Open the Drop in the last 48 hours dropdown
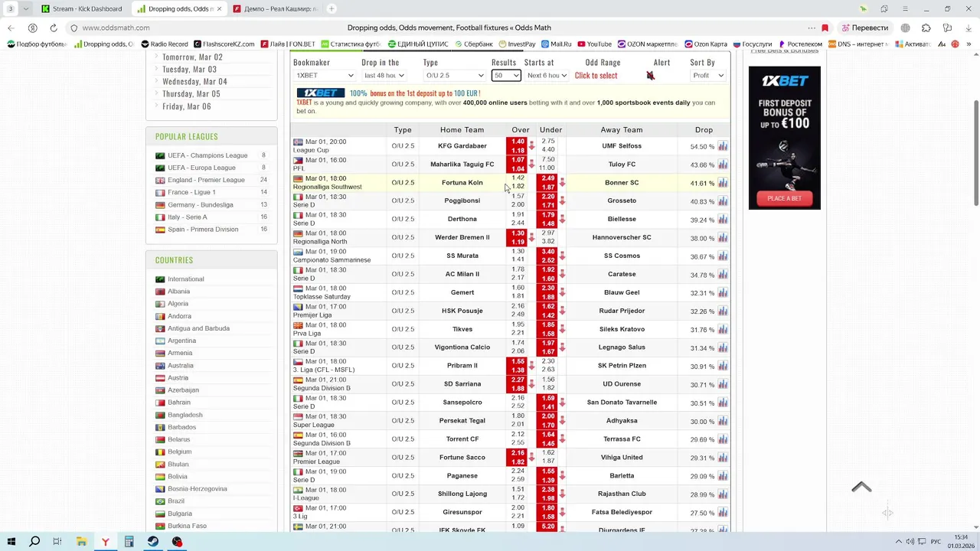The height and width of the screenshot is (551, 980). (384, 76)
